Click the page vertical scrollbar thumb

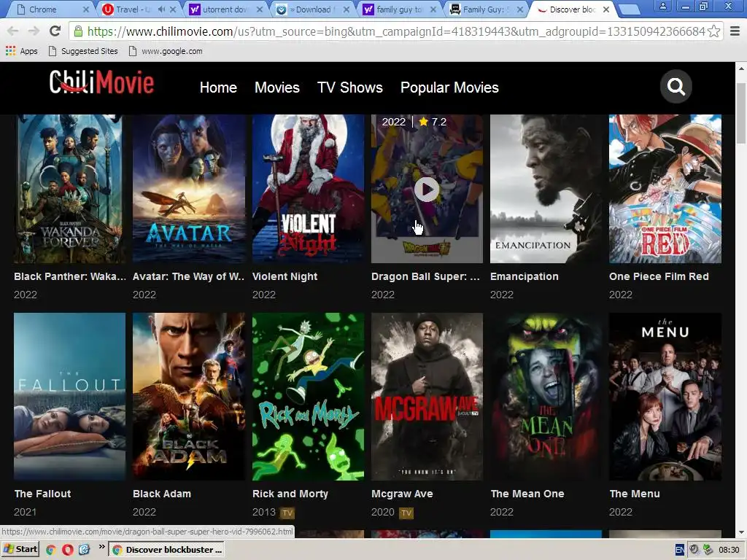coord(741,113)
